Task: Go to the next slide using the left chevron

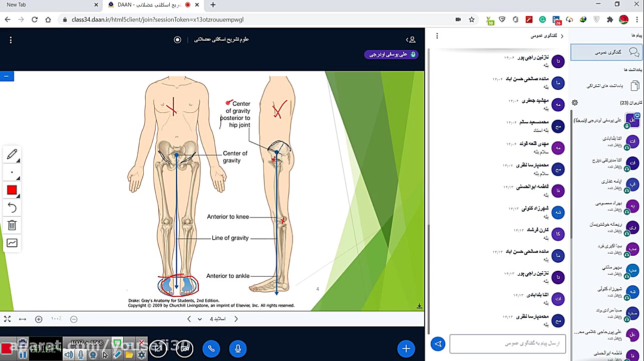Action: (x=189, y=319)
